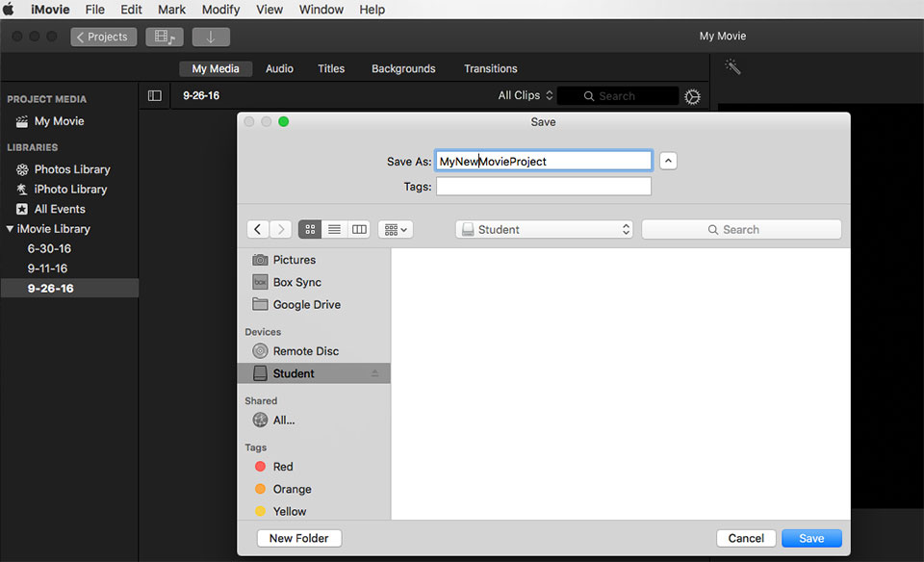Switch to column view in Save dialog
Image resolution: width=924 pixels, height=562 pixels.
(x=359, y=229)
